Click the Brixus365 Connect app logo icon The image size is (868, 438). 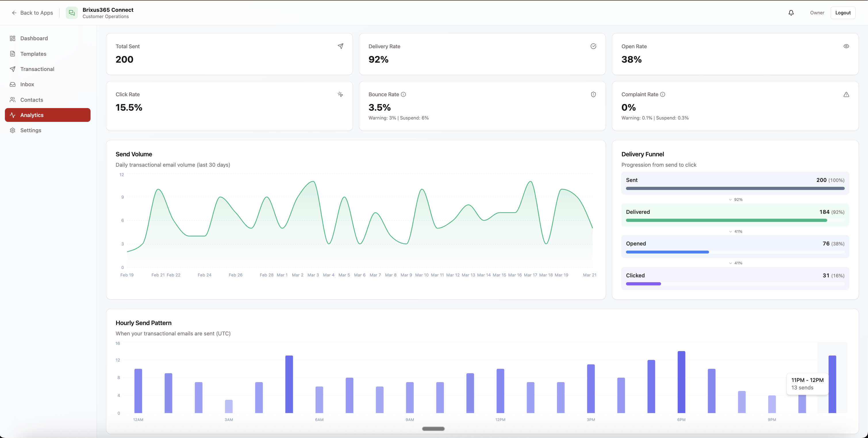(72, 13)
